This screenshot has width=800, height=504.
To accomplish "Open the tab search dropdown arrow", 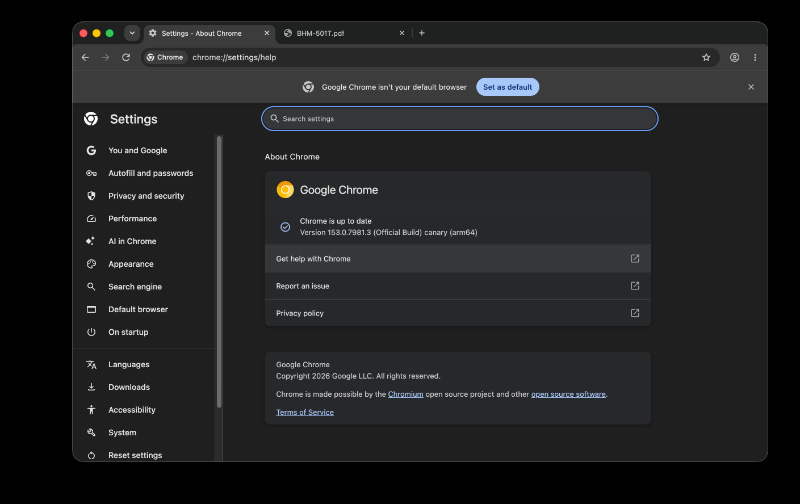I will click(x=132, y=33).
